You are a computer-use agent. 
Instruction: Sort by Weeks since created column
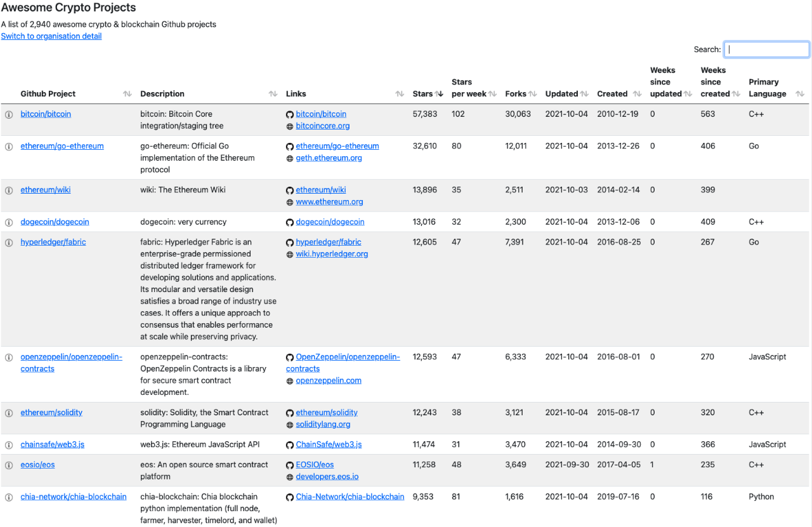click(x=736, y=94)
